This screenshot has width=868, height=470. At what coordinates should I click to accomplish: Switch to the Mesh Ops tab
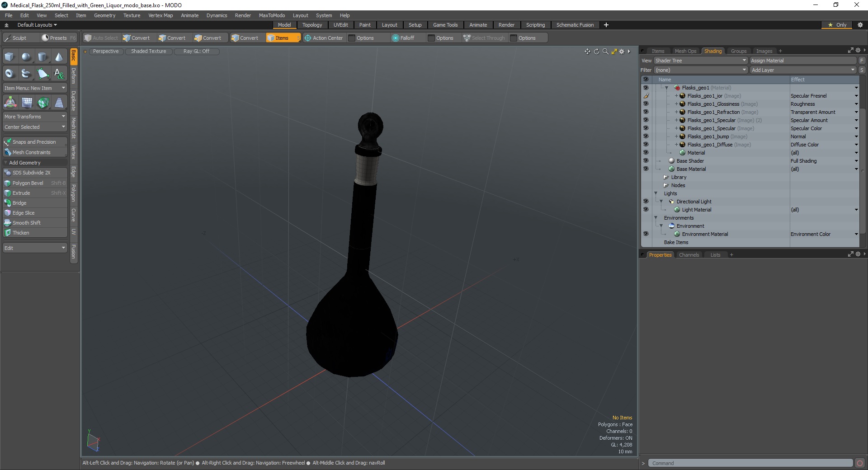point(685,51)
